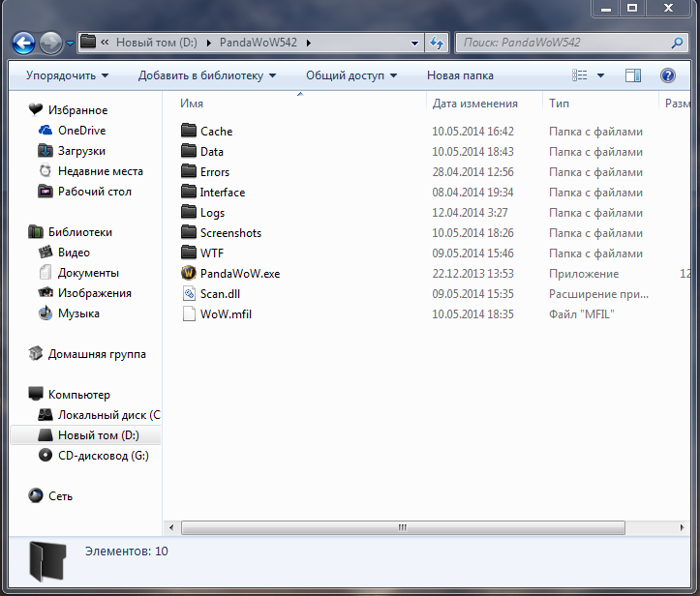Open Музыка library
The image size is (700, 596).
pos(78,313)
